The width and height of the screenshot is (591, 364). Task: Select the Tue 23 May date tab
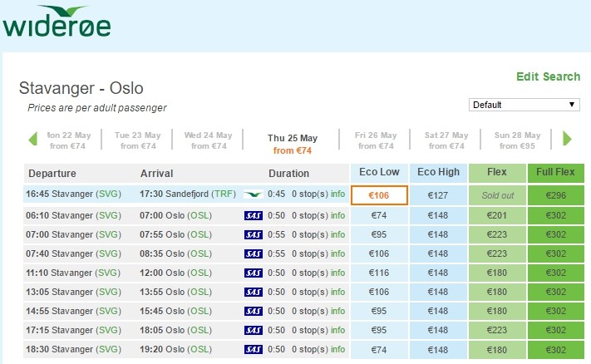point(137,140)
